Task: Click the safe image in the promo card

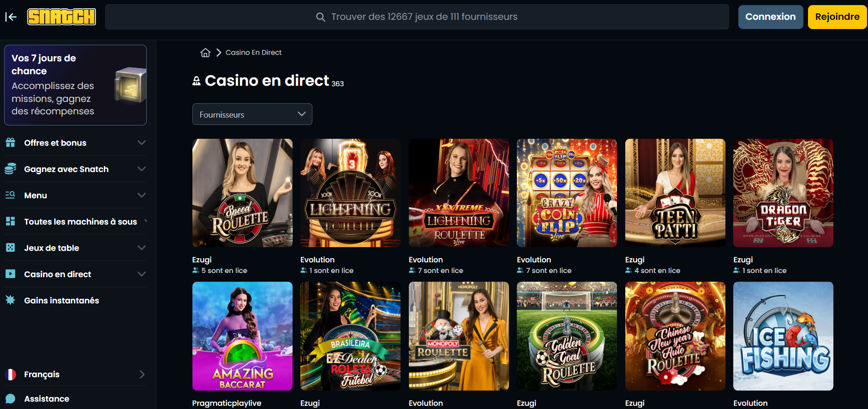Action: click(131, 85)
